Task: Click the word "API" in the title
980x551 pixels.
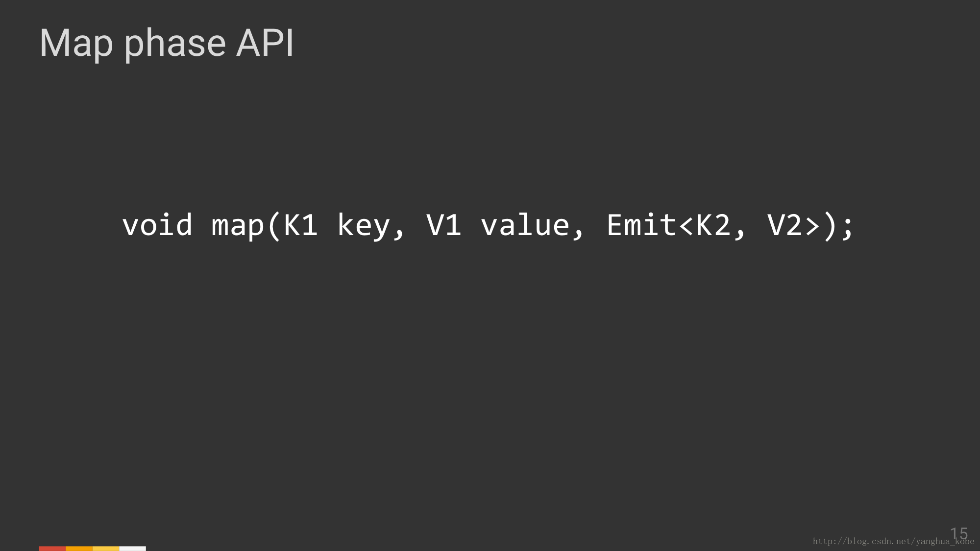Action: point(265,43)
